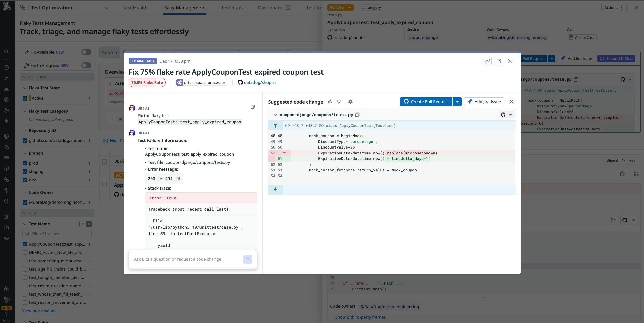The height and width of the screenshot is (323, 644).
Task: Give thumbs up on the suggested code change
Action: (x=330, y=102)
